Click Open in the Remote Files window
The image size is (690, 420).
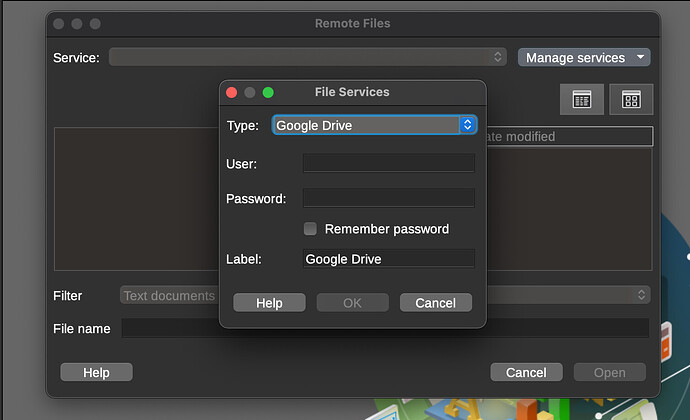pos(609,372)
